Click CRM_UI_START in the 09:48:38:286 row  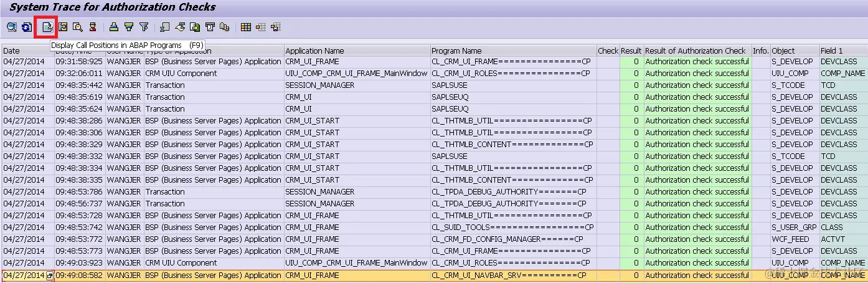[x=357, y=121]
